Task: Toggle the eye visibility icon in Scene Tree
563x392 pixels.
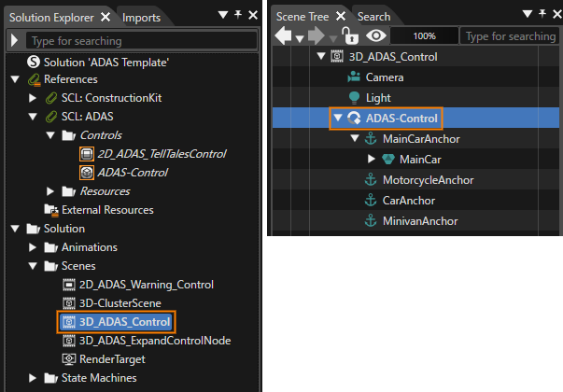Action: pyautogui.click(x=376, y=35)
